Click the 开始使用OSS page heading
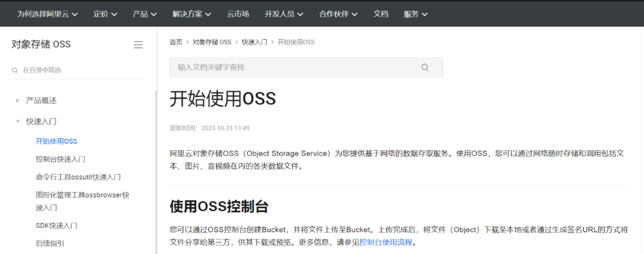Screen dimensions: 644x254 pyautogui.click(x=222, y=99)
